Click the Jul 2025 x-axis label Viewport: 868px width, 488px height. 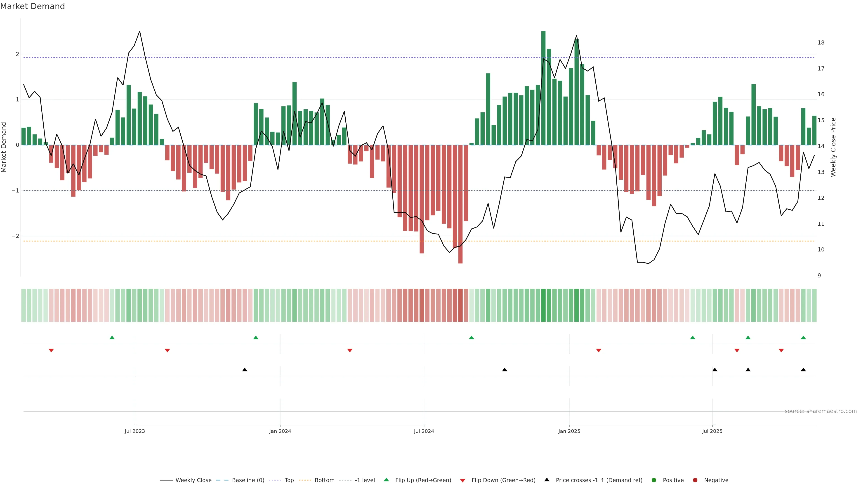[x=712, y=431]
